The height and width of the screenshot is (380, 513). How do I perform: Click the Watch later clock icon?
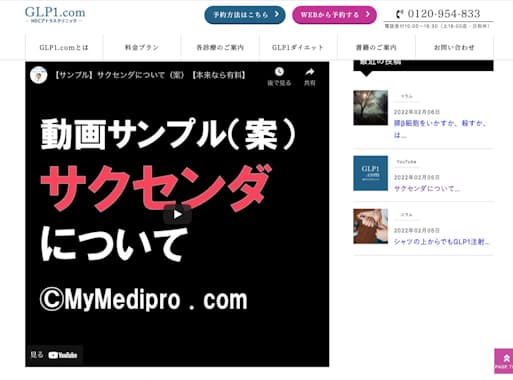point(279,71)
